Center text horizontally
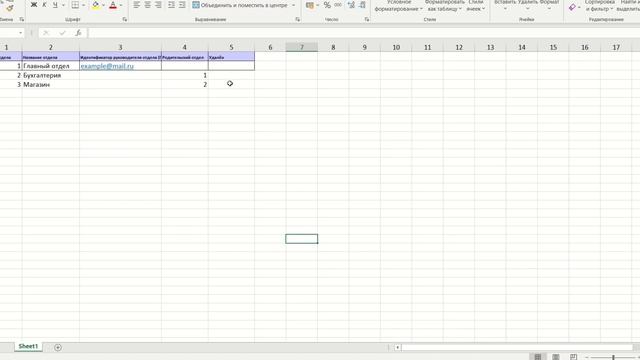 [147, 5]
